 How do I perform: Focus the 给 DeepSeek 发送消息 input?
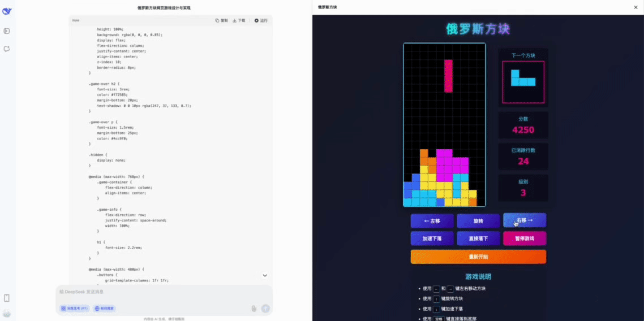click(x=164, y=292)
